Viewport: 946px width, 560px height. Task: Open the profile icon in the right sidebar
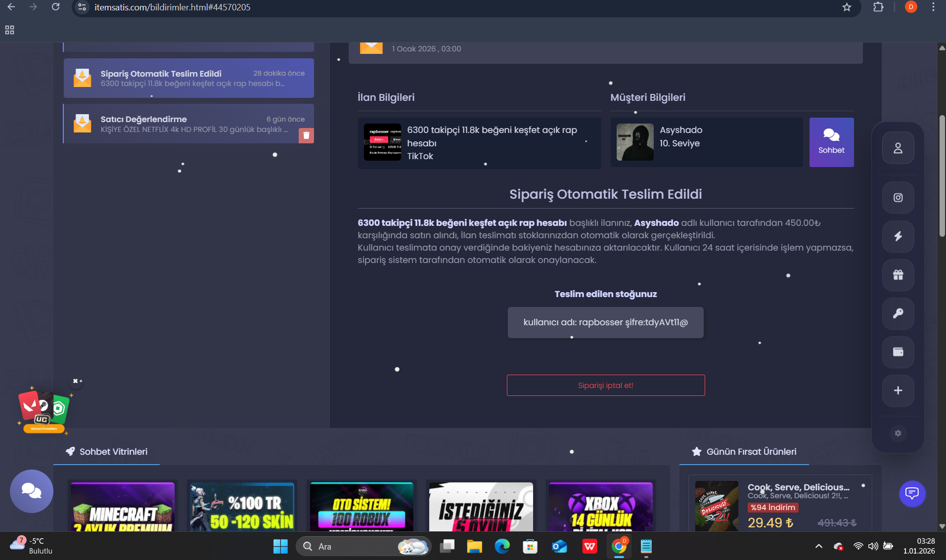tap(898, 148)
